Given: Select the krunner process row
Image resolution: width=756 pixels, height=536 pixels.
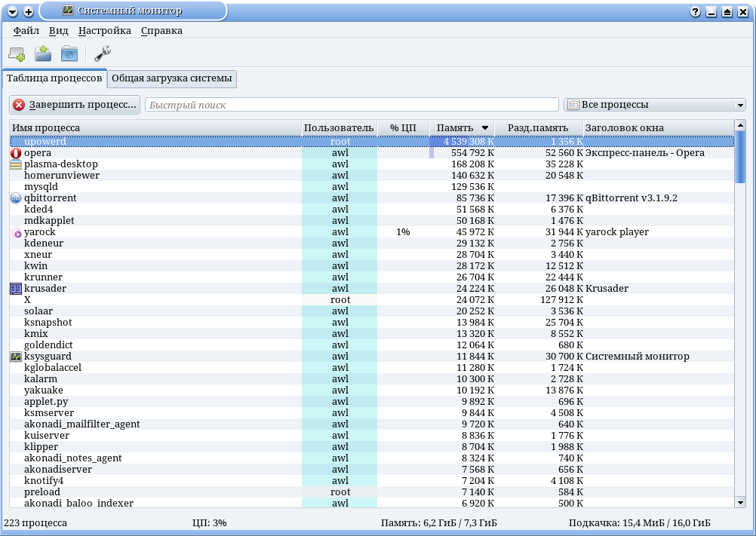Looking at the screenshot, I should point(372,277).
